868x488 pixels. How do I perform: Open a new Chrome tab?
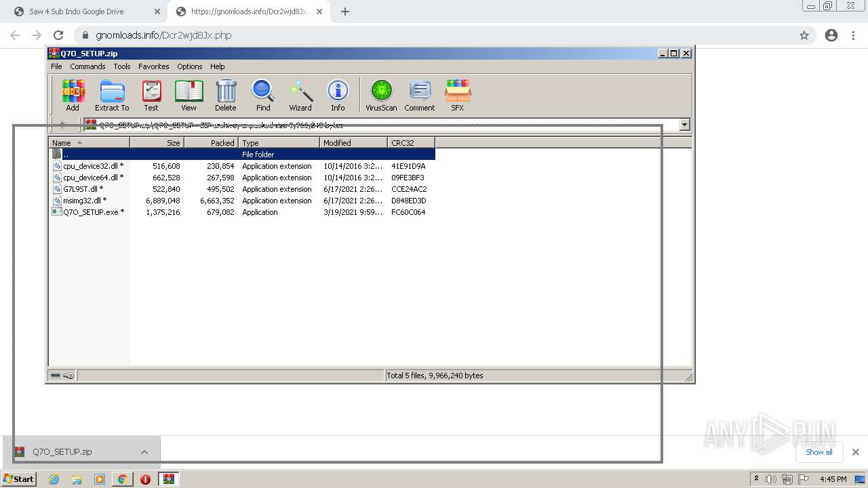pyautogui.click(x=345, y=12)
